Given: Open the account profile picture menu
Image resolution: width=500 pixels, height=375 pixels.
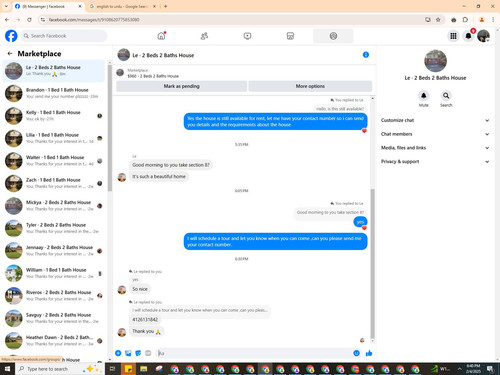Looking at the screenshot, I should click(x=483, y=36).
